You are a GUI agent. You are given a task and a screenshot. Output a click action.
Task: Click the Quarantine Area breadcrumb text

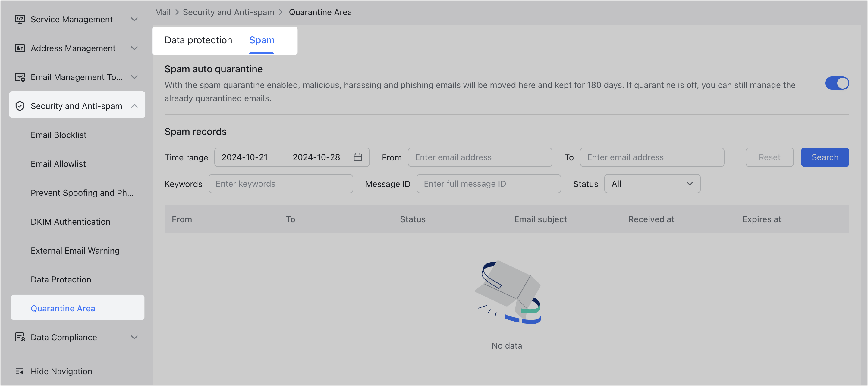[320, 12]
